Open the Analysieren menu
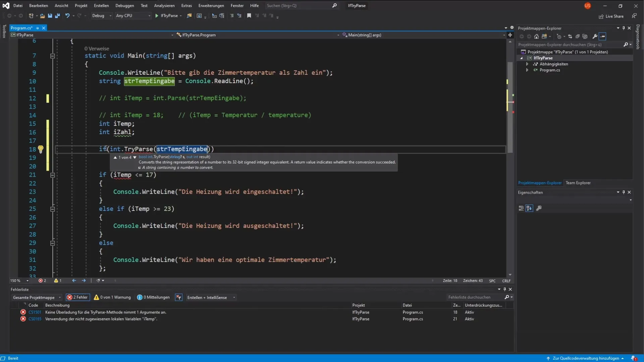The width and height of the screenshot is (644, 362). pos(164,6)
